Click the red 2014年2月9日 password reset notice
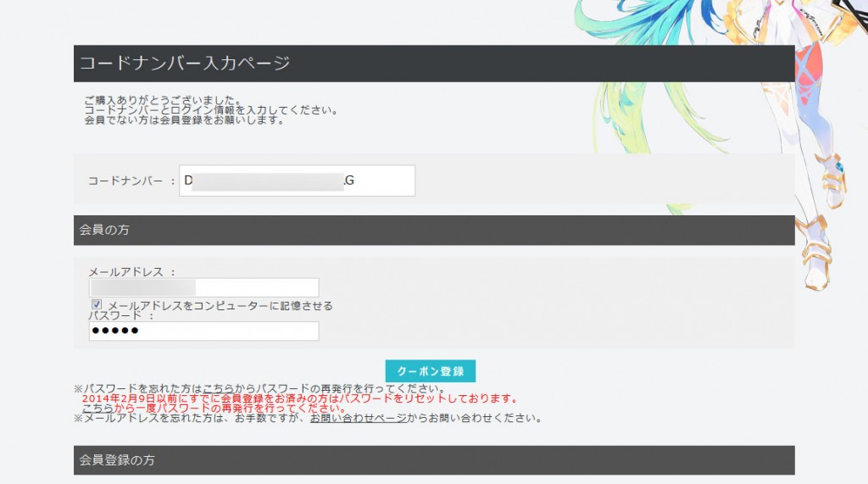 tap(298, 398)
